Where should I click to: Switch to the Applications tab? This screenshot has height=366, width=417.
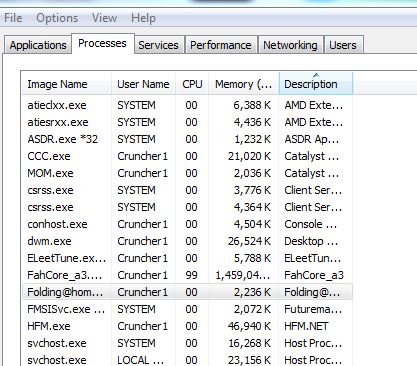38,45
